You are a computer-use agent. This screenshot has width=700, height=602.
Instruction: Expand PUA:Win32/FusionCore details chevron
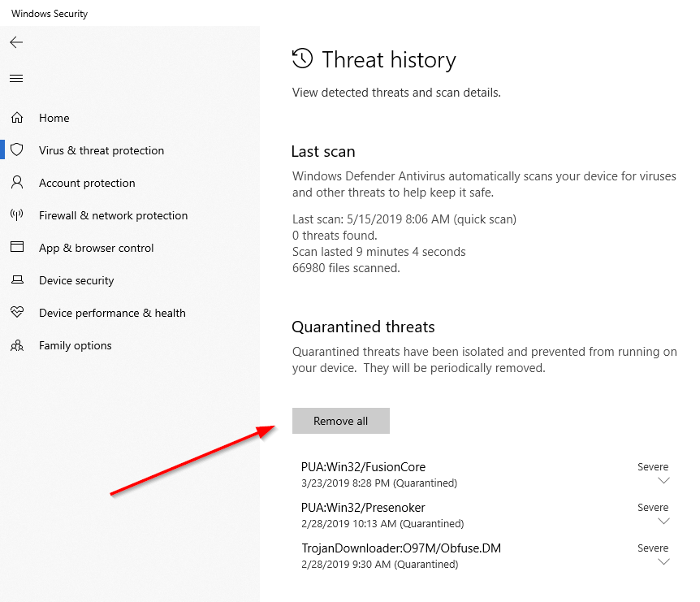tap(663, 480)
